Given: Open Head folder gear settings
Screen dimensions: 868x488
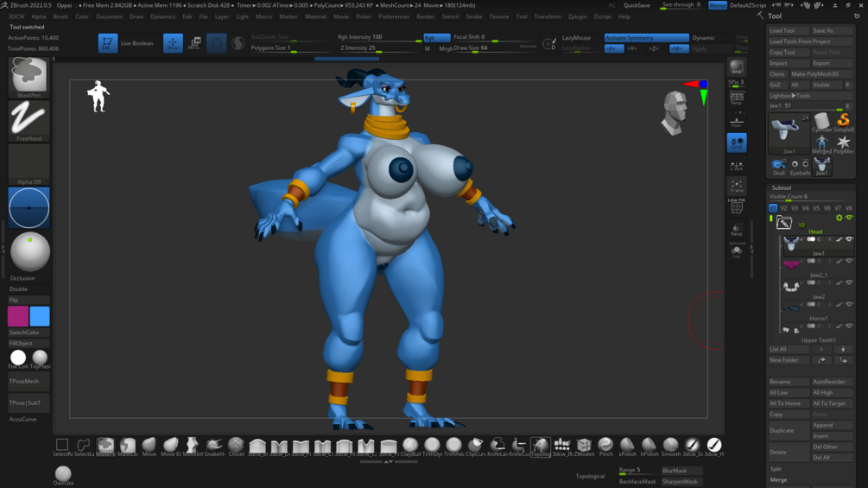Looking at the screenshot, I should 839,218.
